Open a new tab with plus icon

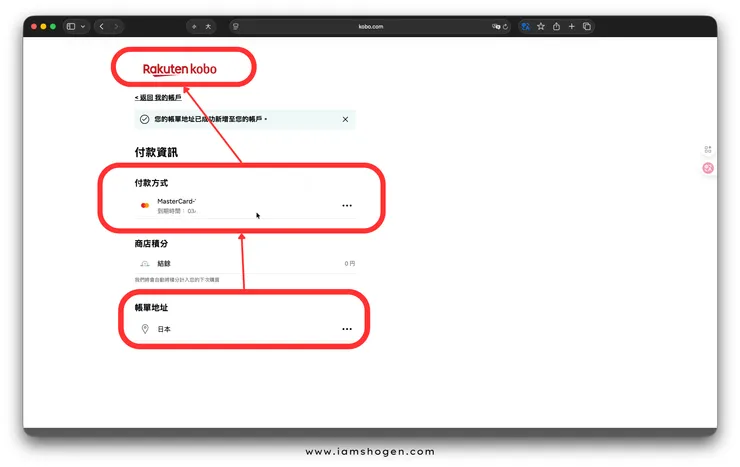tap(572, 26)
